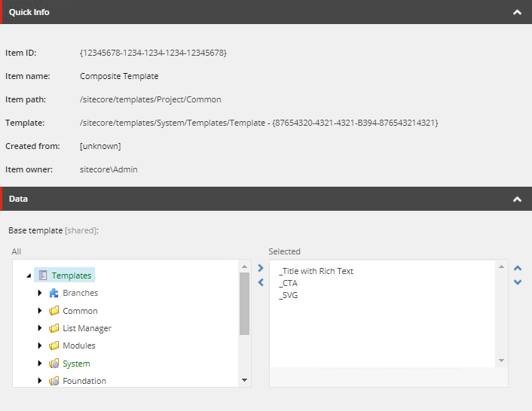Collapse the Quick Info section

click(516, 12)
